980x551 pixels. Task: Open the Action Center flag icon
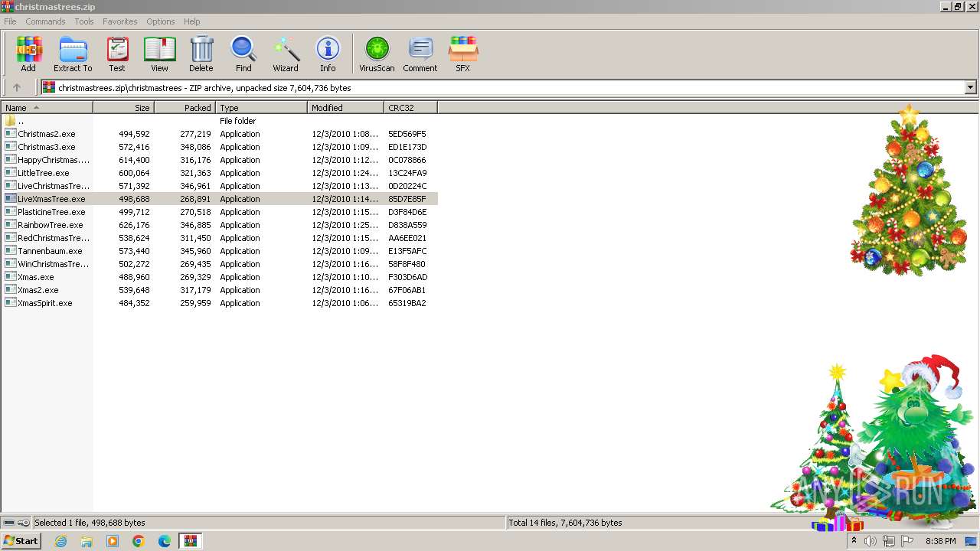(907, 541)
